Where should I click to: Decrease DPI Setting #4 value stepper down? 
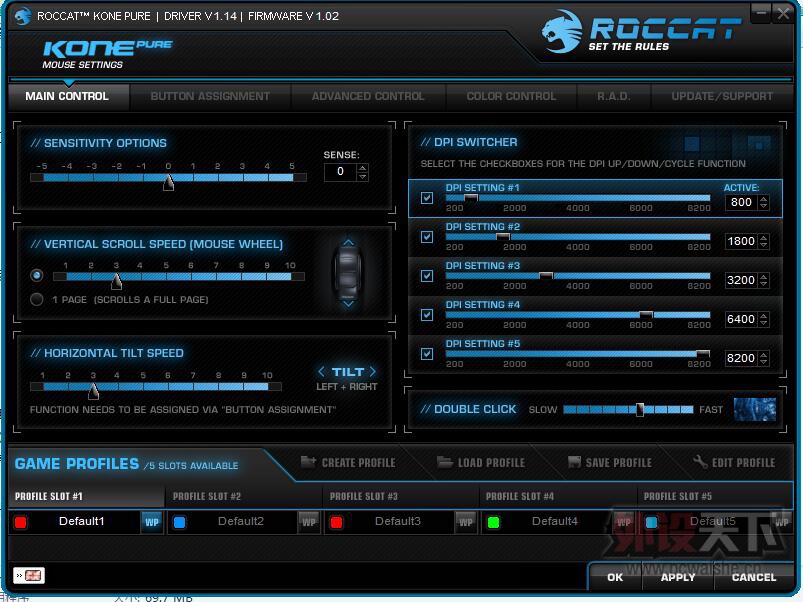click(764, 322)
